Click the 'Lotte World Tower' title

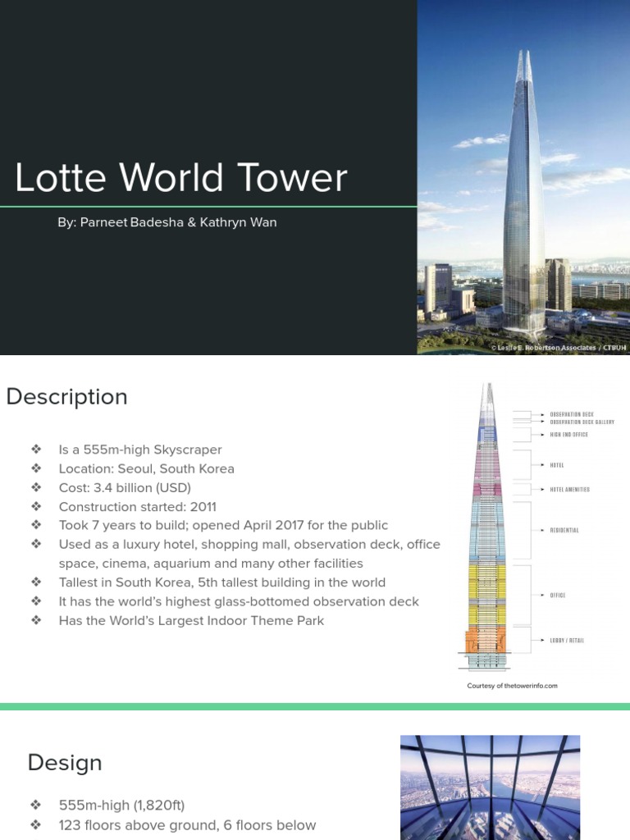tap(181, 177)
